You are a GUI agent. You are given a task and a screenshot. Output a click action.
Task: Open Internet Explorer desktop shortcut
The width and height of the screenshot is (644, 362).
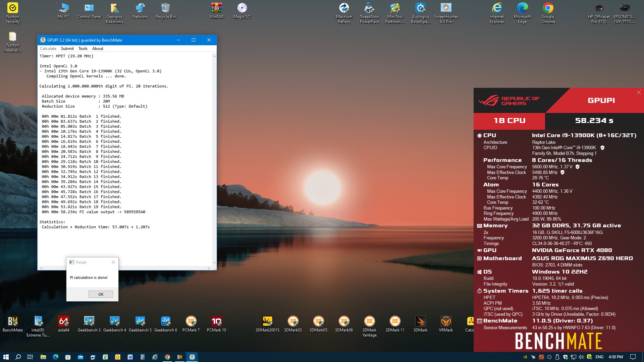(x=497, y=13)
